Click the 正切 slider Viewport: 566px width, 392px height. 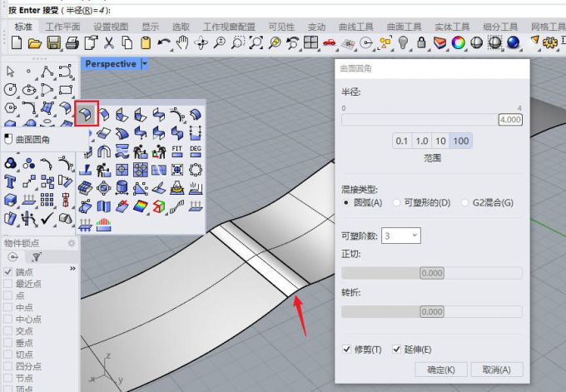pos(432,273)
